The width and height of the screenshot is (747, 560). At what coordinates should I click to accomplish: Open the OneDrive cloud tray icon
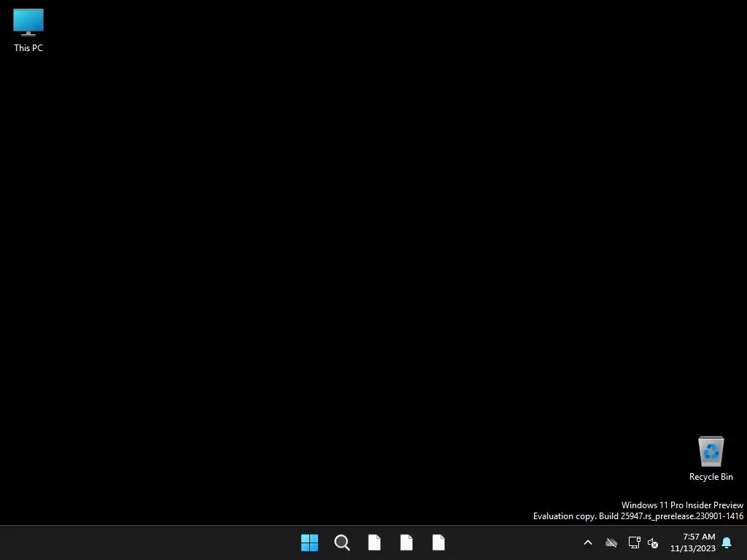pyautogui.click(x=611, y=542)
